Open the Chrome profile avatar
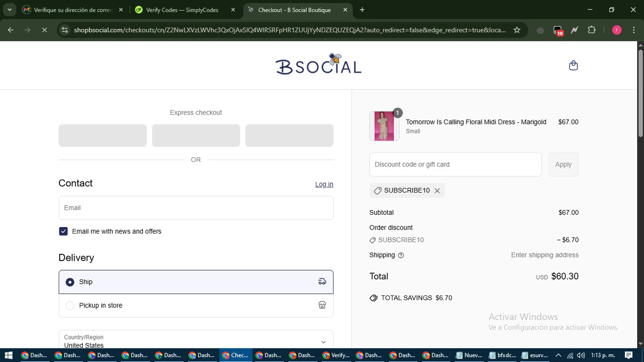Image resolution: width=644 pixels, height=362 pixels. coord(617,30)
